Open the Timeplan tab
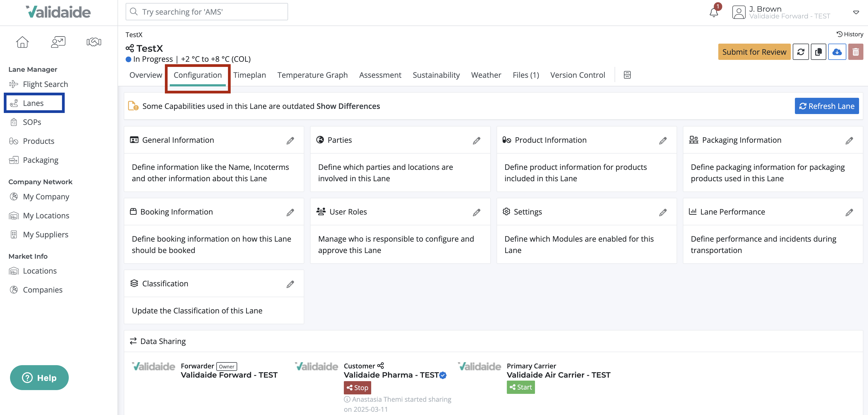This screenshot has width=868, height=415. (249, 75)
